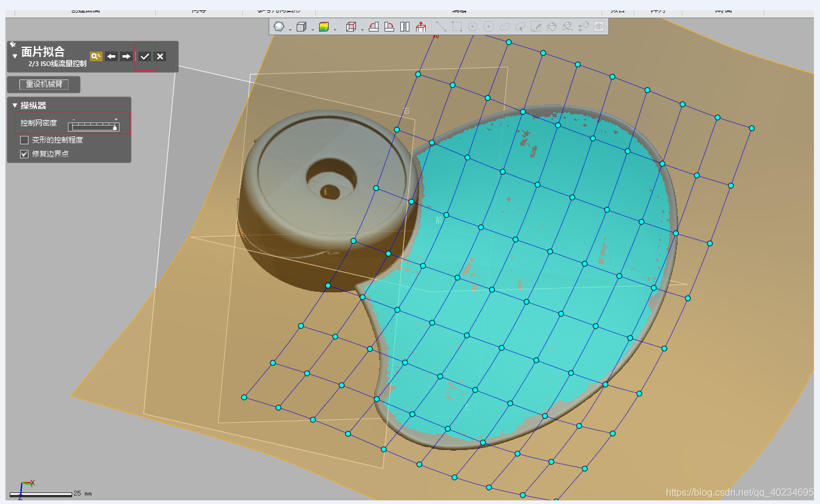Cancel the 面片拟合 command with X

[x=160, y=56]
